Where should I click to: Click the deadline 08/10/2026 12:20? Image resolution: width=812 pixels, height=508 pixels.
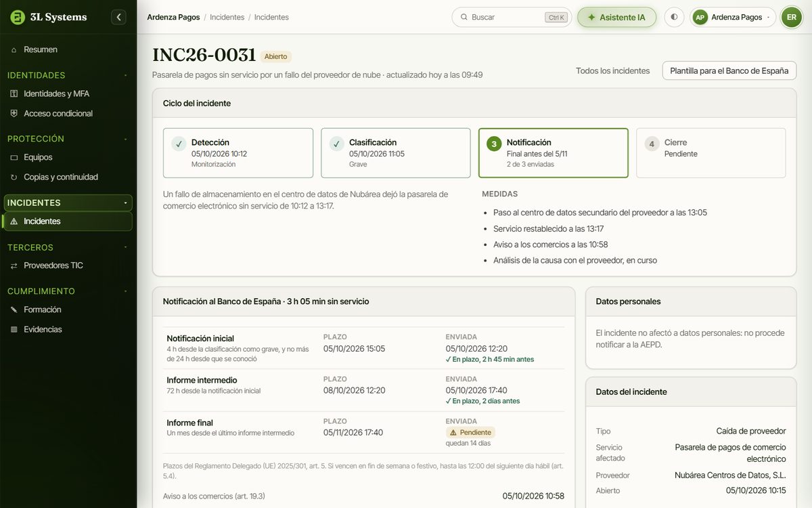pyautogui.click(x=354, y=390)
